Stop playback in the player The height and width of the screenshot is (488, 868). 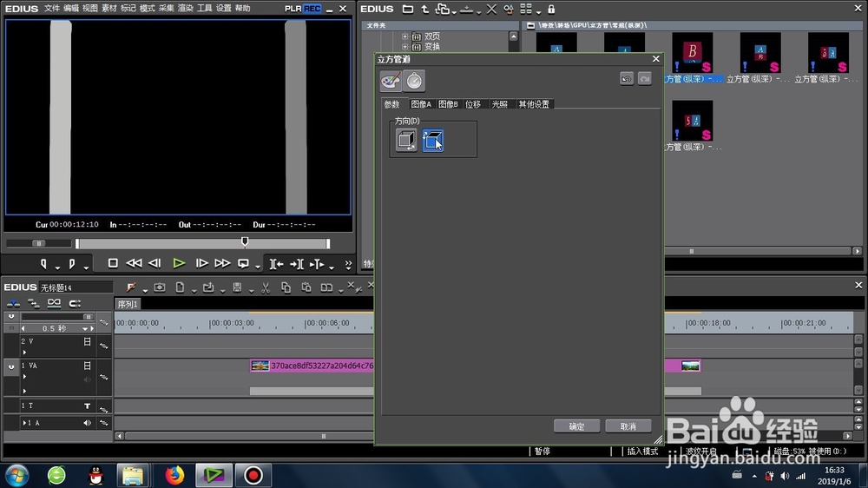point(112,263)
